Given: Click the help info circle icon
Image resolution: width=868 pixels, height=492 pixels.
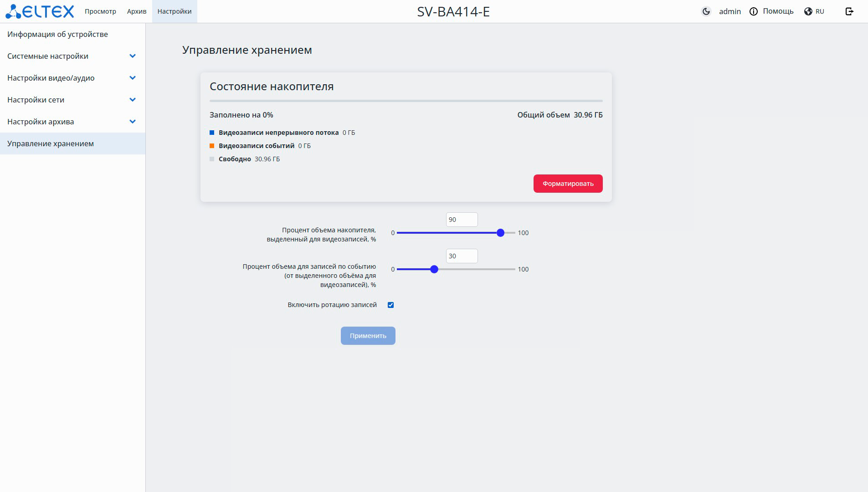Looking at the screenshot, I should coord(754,11).
